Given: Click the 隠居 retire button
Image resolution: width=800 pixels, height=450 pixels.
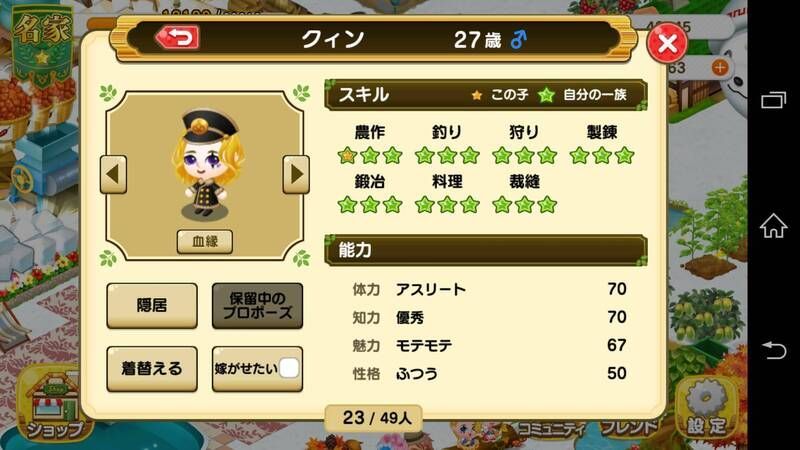Looking at the screenshot, I should pos(152,306).
